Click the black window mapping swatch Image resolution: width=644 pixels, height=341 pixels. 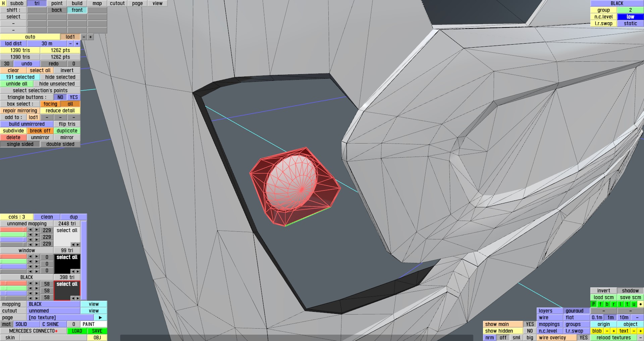click(67, 264)
